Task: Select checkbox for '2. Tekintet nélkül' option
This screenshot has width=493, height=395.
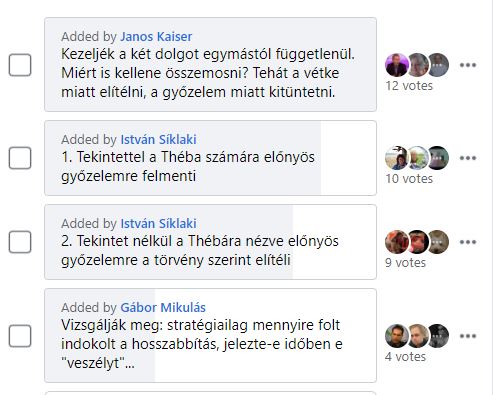Action: [20, 242]
